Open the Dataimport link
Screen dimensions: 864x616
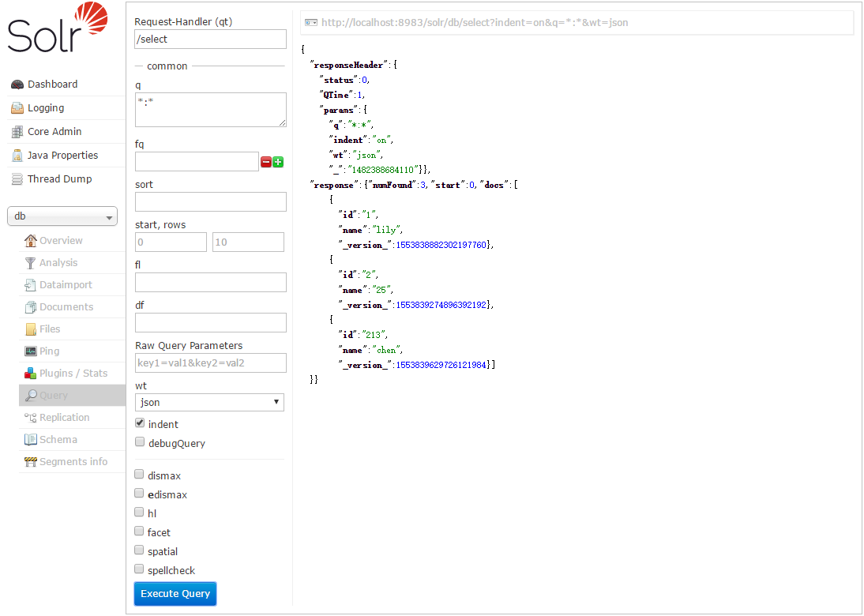[66, 285]
